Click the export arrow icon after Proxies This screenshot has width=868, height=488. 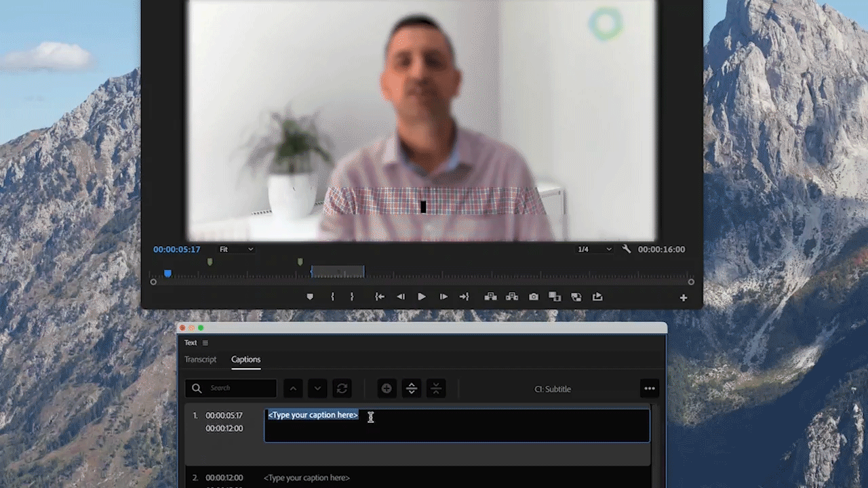(597, 297)
